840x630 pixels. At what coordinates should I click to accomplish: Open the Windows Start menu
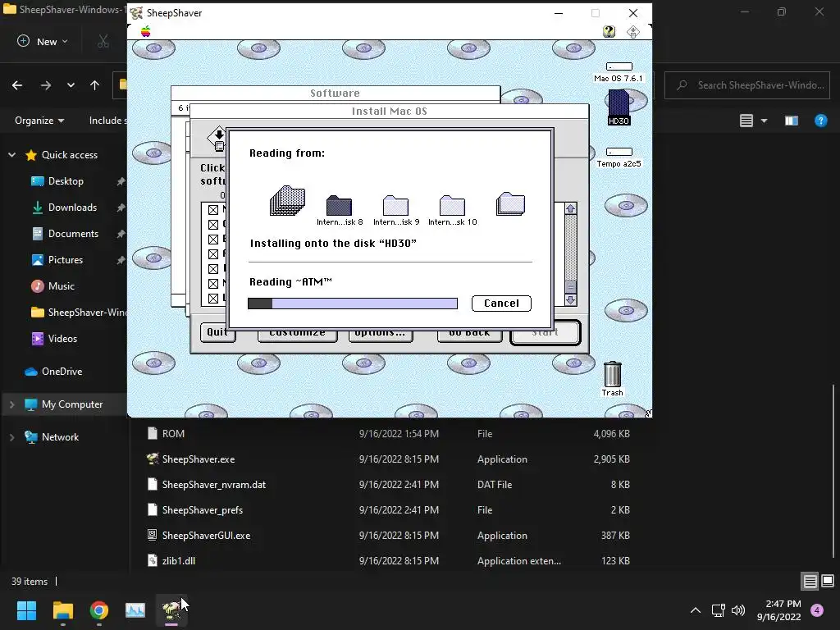(x=26, y=610)
